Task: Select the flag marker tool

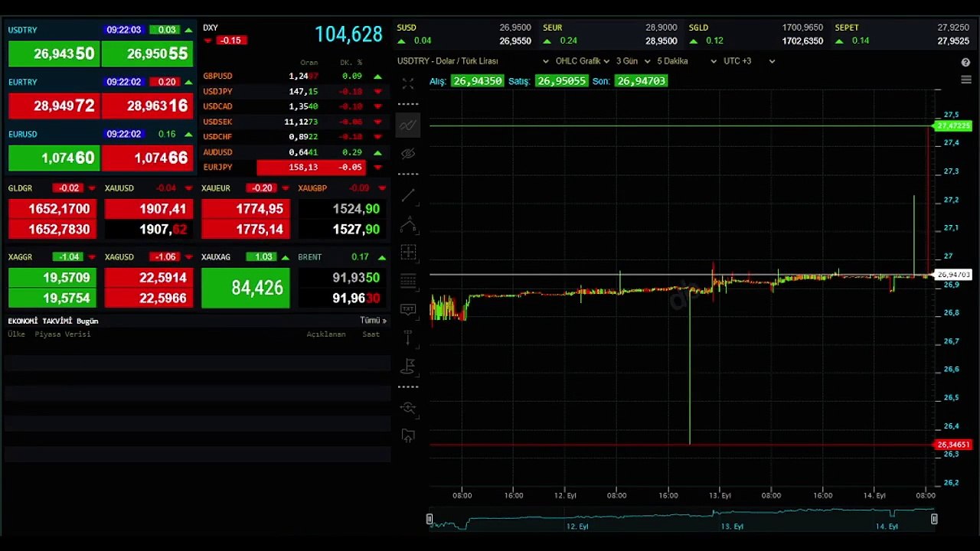Action: click(x=408, y=366)
